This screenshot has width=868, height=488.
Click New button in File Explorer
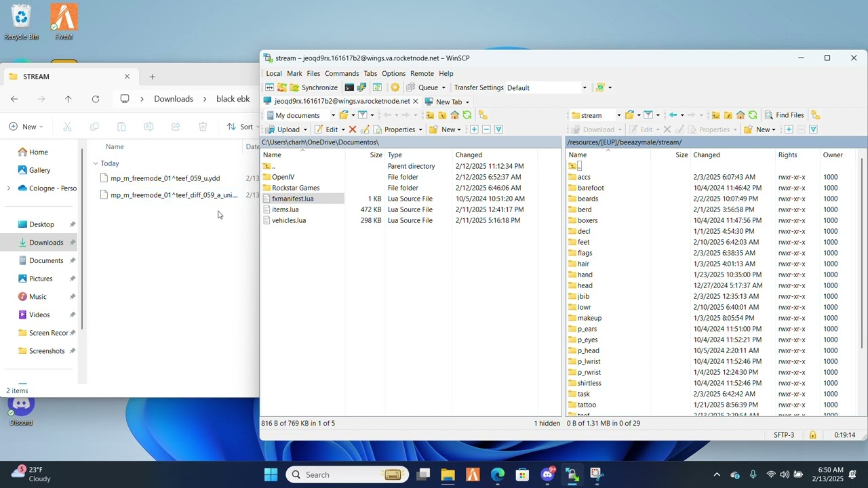point(26,127)
